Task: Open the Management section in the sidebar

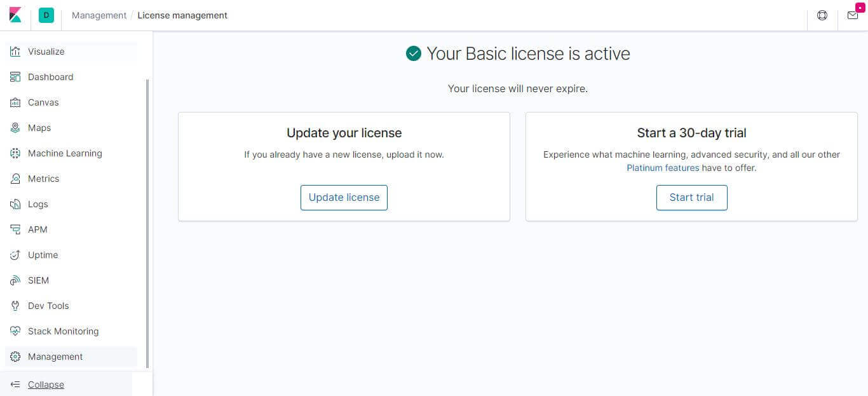Action: pos(55,357)
